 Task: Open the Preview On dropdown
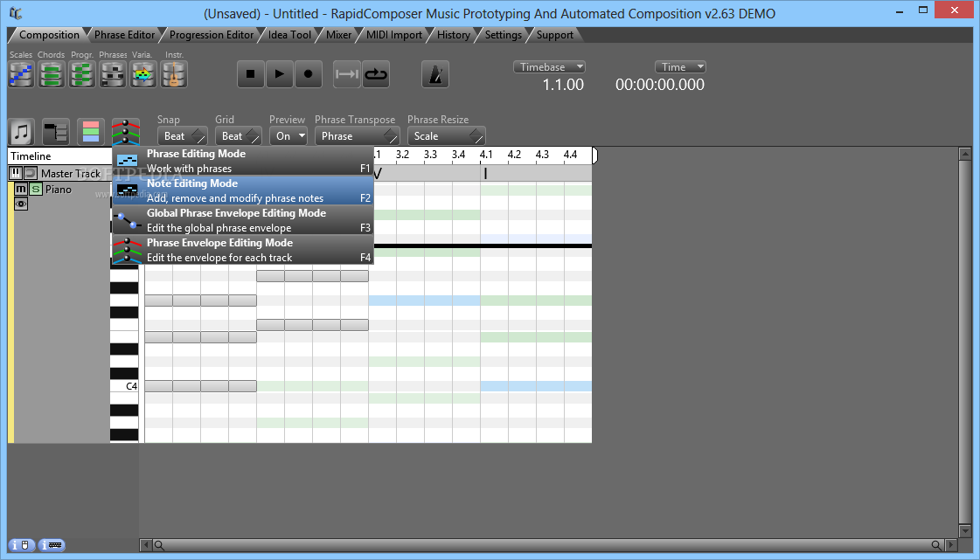point(288,136)
